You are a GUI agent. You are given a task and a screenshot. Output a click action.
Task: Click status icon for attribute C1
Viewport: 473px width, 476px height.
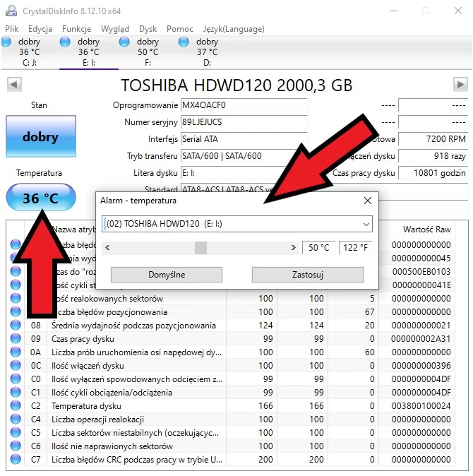16,392
